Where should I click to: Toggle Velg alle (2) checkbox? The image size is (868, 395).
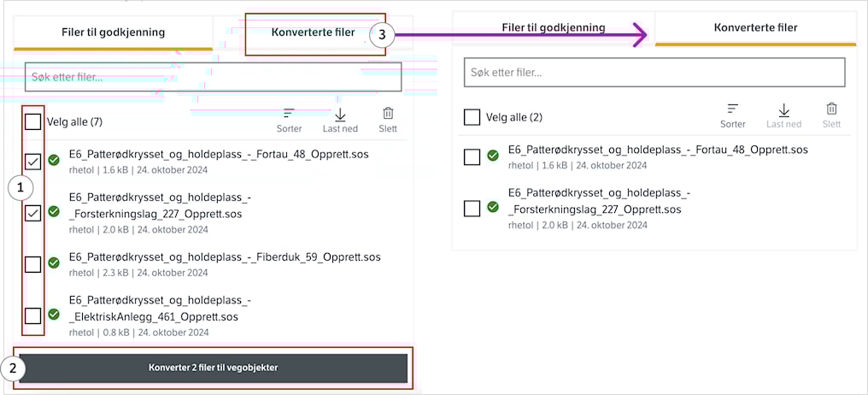click(472, 117)
